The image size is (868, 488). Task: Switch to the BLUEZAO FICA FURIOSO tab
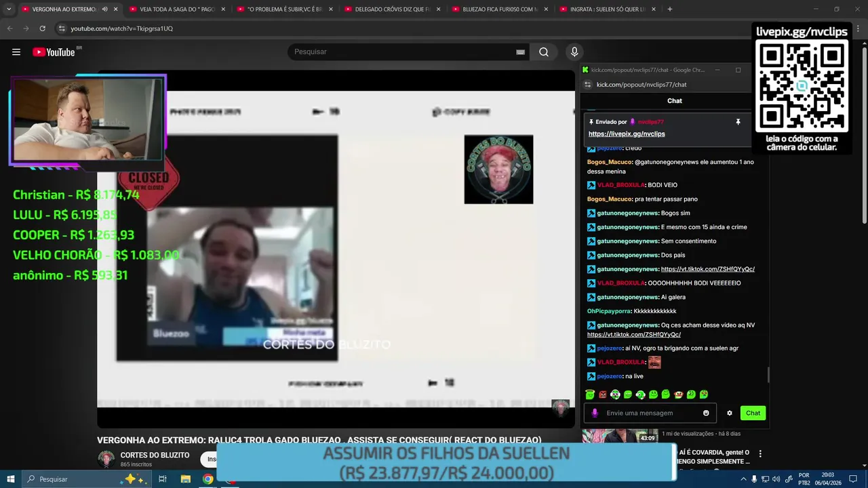499,9
